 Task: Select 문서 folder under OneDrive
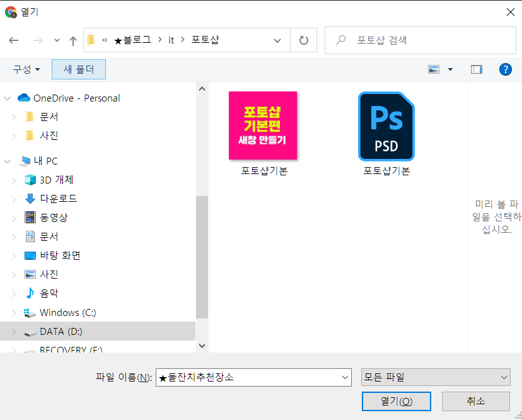tap(49, 117)
